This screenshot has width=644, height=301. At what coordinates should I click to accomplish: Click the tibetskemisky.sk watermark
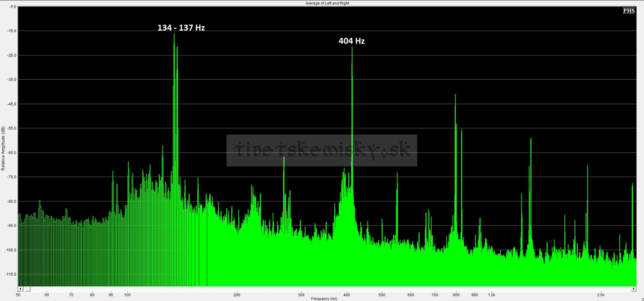(322, 150)
